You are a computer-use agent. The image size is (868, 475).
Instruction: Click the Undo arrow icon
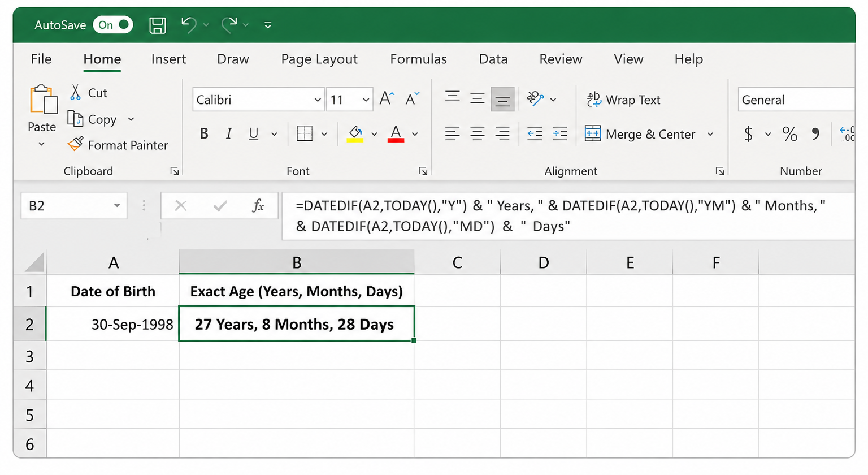click(189, 24)
